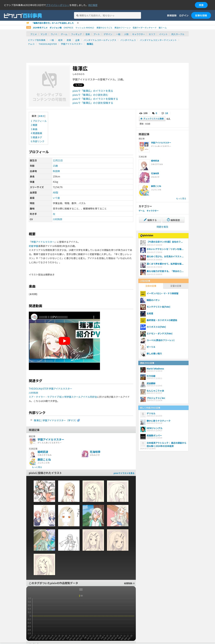Open the キャラクター category menu
The width and height of the screenshot is (215, 644).
pos(138,34)
